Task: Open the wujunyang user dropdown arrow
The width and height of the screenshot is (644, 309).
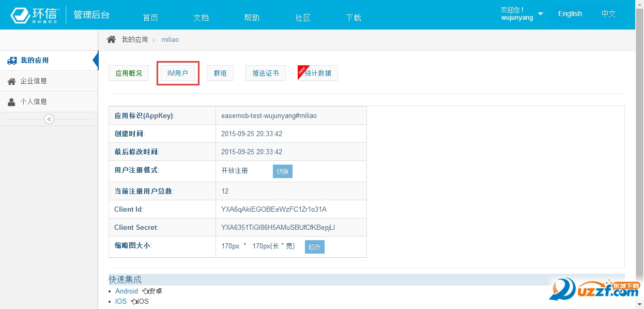Action: coord(541,14)
